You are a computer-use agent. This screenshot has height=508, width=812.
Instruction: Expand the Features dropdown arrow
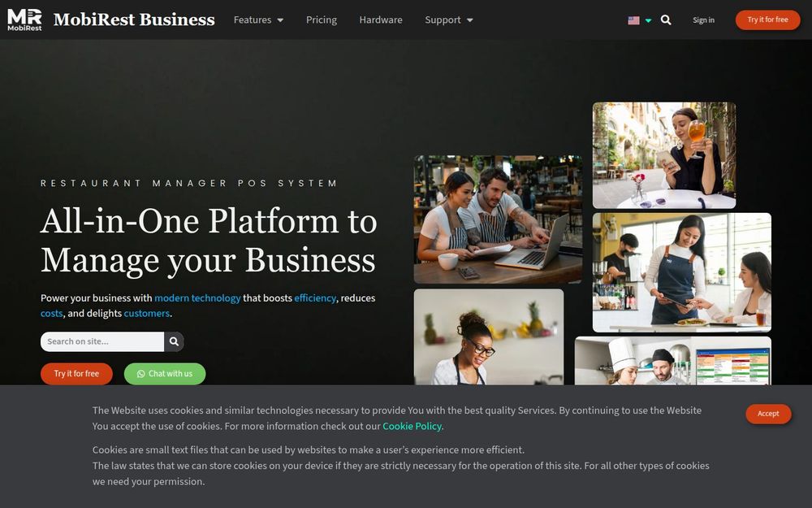280,20
